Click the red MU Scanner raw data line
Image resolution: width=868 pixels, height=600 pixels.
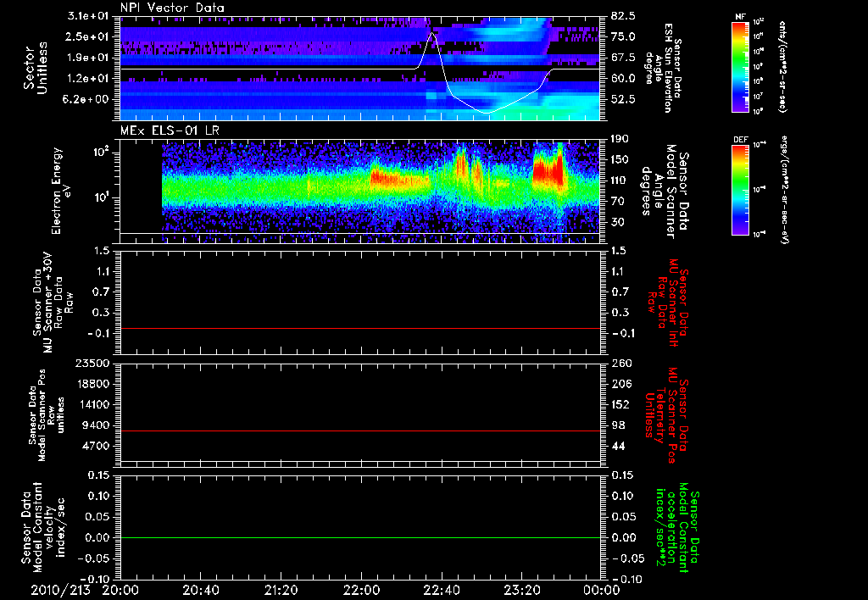click(360, 329)
